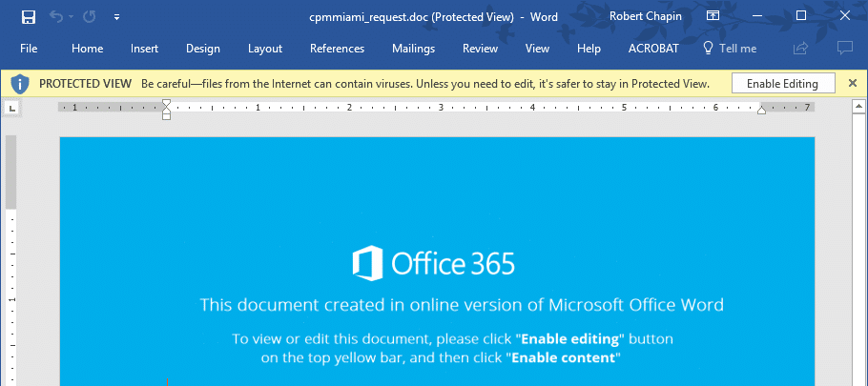868x386 pixels.
Task: Open the ACROBAT tab
Action: point(653,48)
